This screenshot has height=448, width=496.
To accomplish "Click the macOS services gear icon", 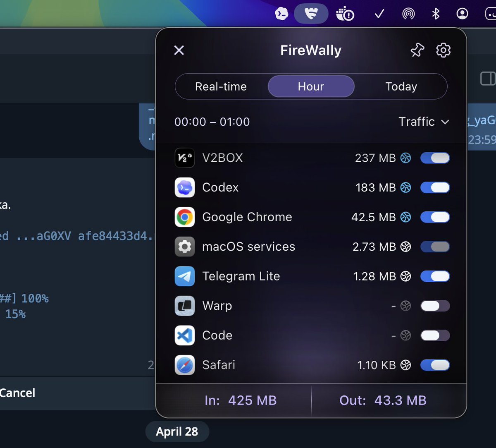I will [x=184, y=247].
